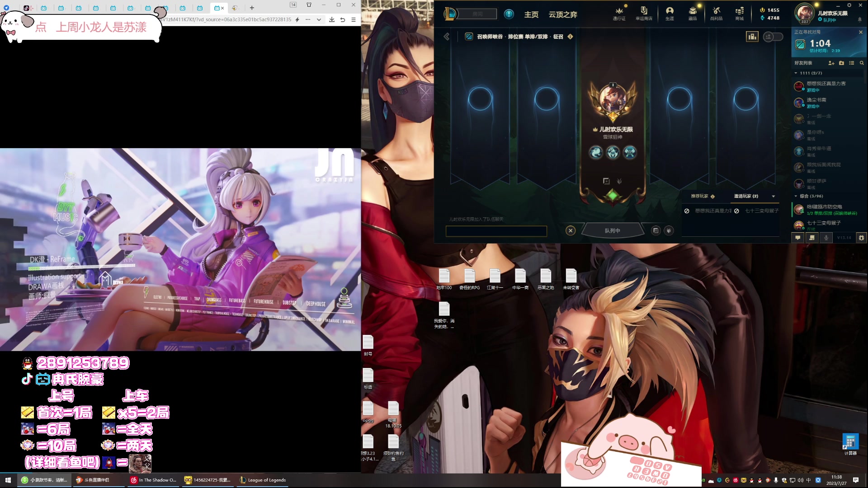
Task: Add a friend with the plus person icon
Action: tap(831, 63)
